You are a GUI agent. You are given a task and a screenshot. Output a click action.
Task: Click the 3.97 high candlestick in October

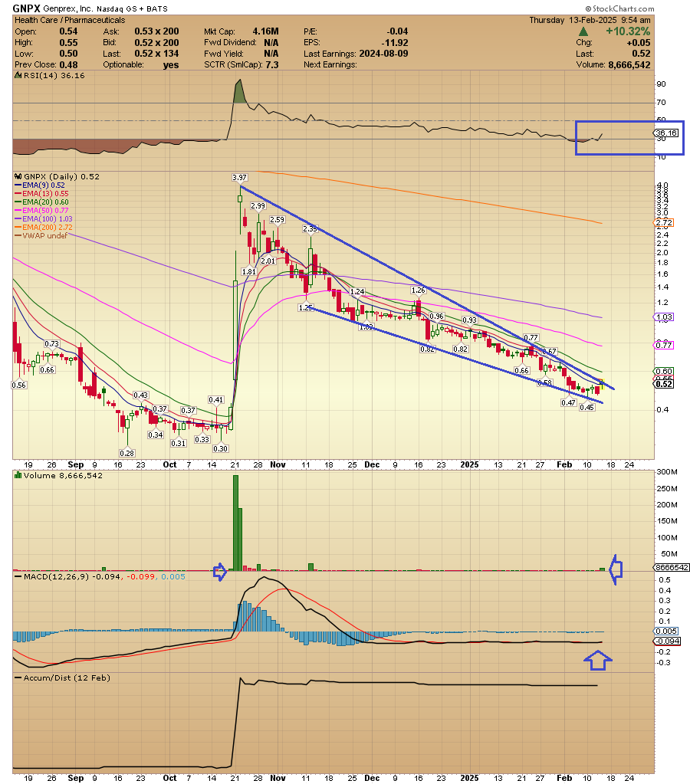click(240, 199)
